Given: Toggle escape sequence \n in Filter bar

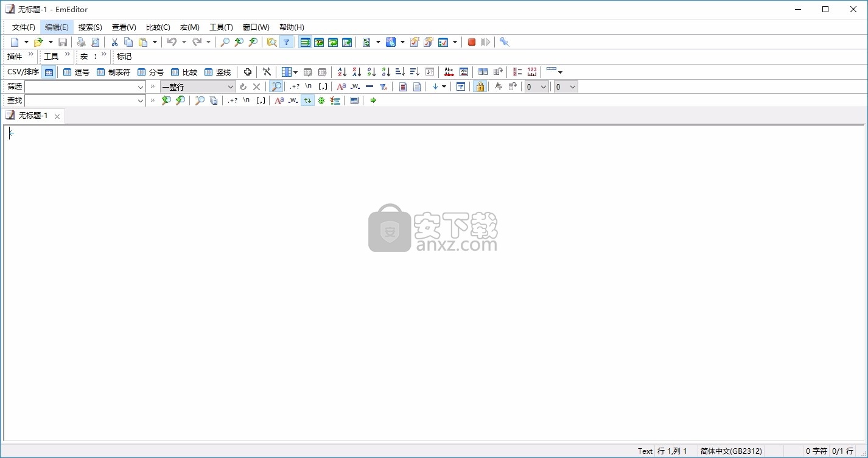Looking at the screenshot, I should coord(309,86).
